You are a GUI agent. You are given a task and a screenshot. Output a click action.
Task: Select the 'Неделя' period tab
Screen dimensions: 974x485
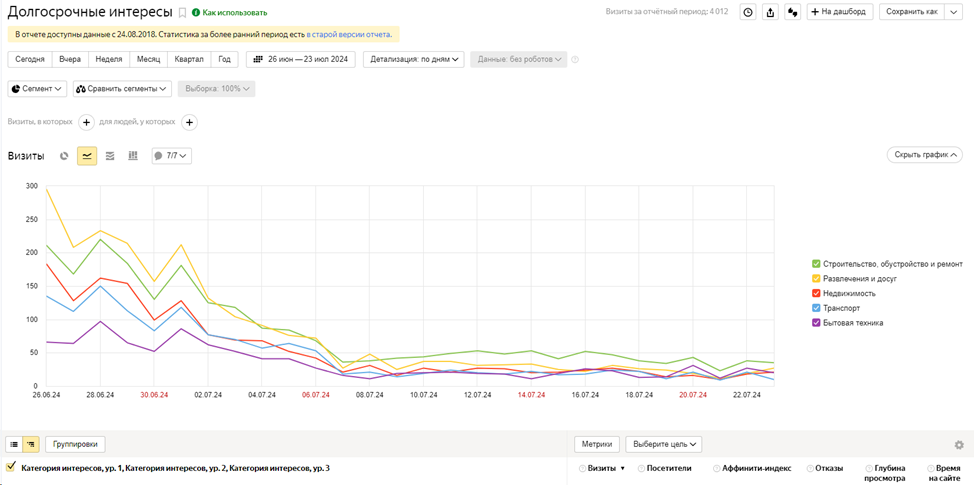[109, 59]
